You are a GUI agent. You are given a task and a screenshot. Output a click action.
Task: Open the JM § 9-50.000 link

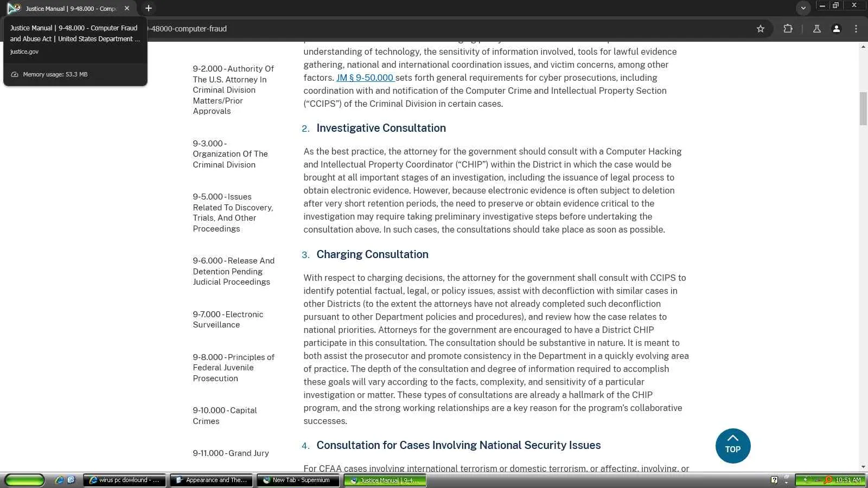click(365, 78)
